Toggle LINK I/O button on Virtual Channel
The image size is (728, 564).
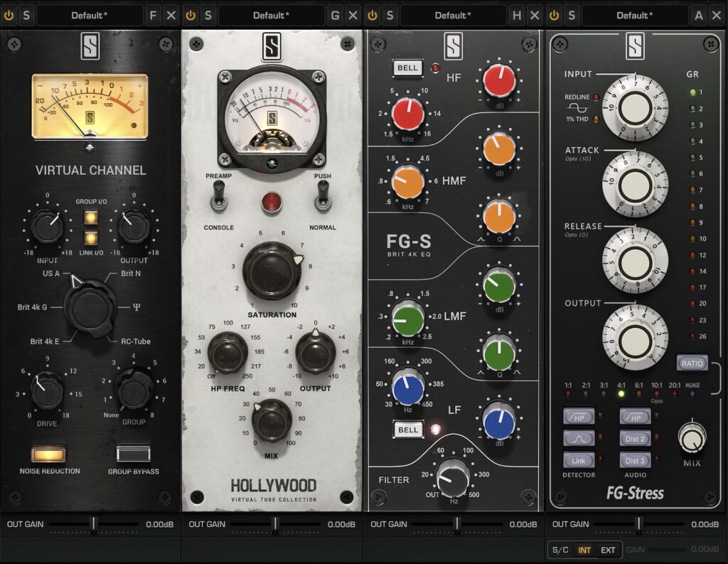91,238
